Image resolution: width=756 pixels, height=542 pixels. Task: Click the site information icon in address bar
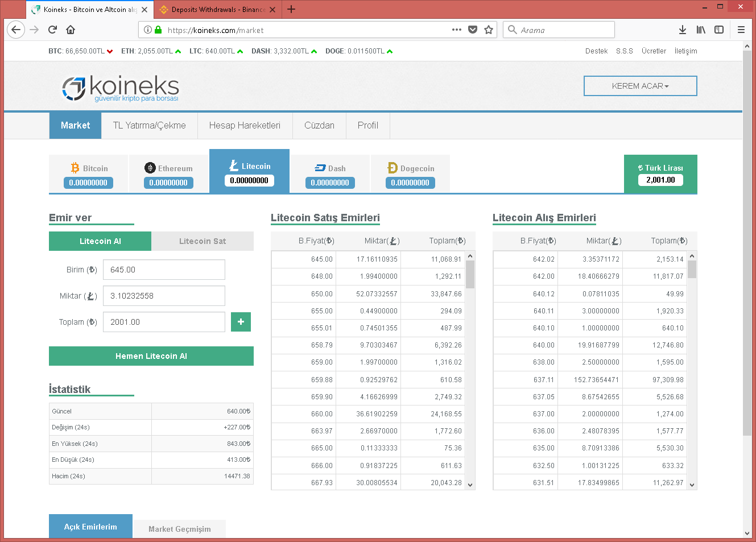pos(148,30)
